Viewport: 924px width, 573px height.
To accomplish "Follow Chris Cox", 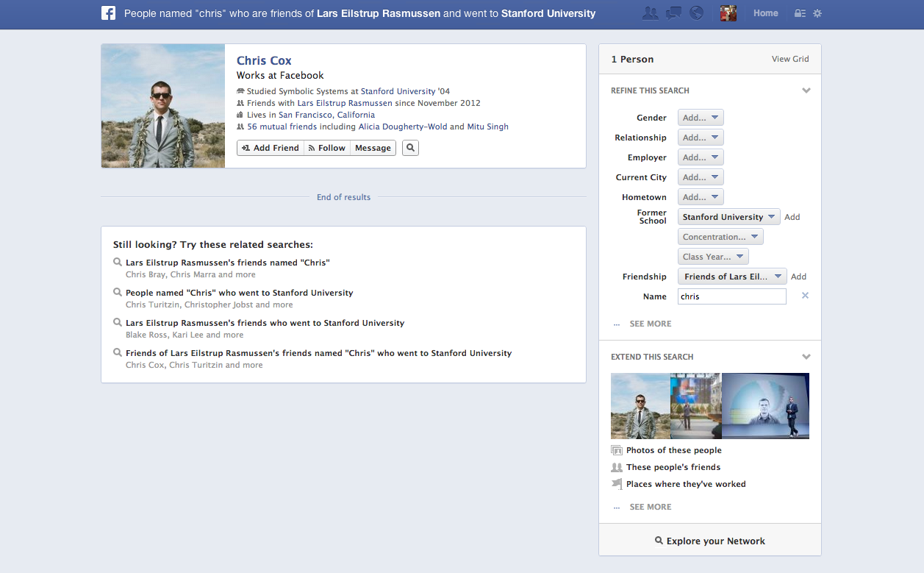I will [326, 148].
